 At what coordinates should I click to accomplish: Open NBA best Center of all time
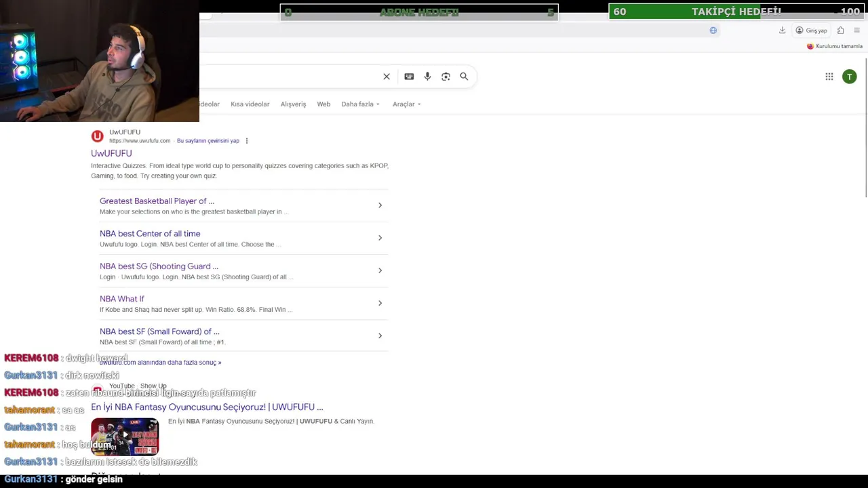coord(150,234)
